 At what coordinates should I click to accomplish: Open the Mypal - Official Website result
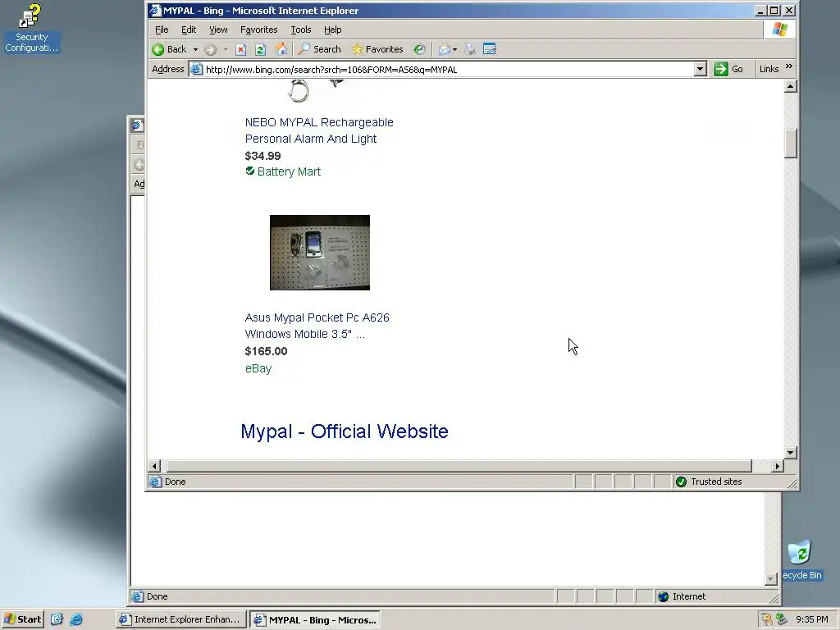point(345,431)
